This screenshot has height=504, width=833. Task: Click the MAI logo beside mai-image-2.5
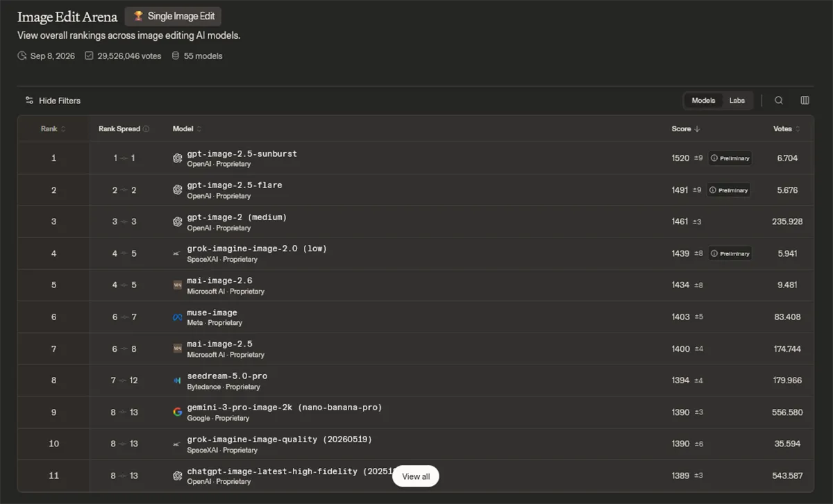(x=178, y=348)
